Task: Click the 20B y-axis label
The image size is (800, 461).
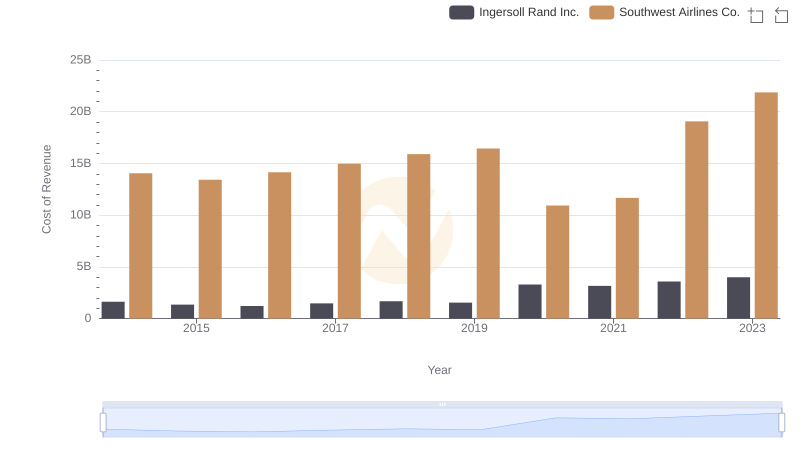Action: point(81,111)
